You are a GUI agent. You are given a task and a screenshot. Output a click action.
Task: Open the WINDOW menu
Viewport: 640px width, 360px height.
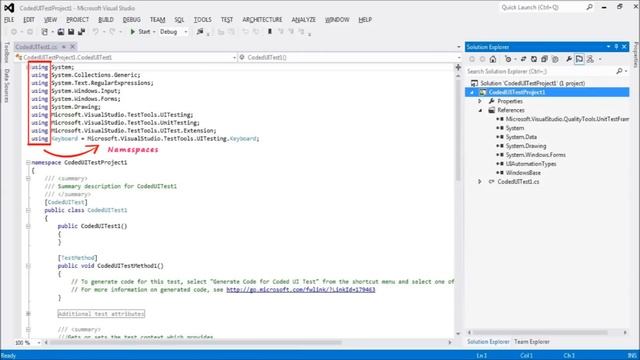pos(337,20)
